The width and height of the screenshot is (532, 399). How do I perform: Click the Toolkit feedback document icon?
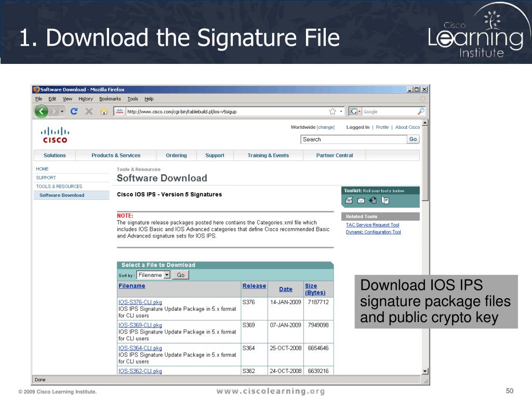click(x=385, y=201)
